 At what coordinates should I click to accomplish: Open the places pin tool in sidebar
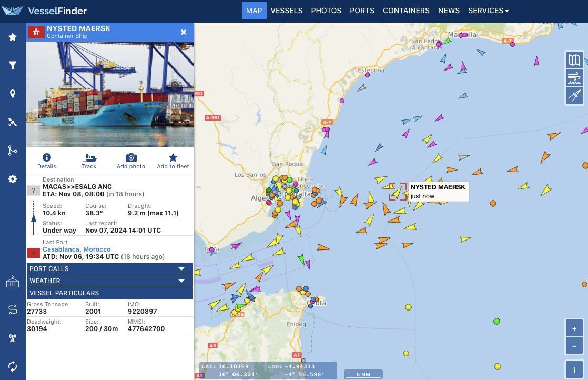(13, 94)
